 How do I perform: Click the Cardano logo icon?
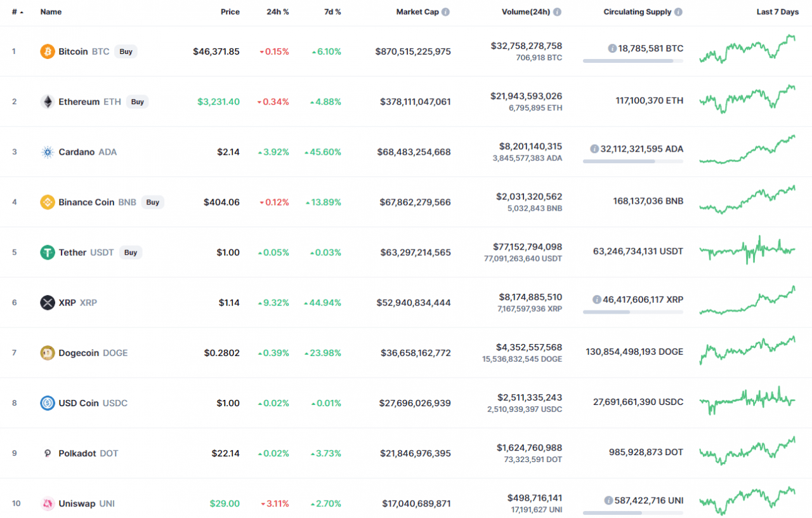click(48, 152)
